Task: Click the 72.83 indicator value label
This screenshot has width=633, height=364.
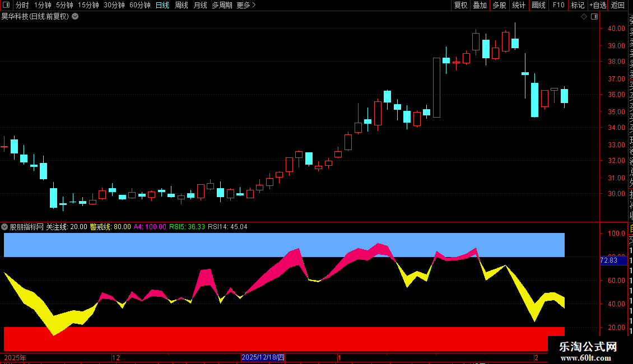Action: coord(612,260)
